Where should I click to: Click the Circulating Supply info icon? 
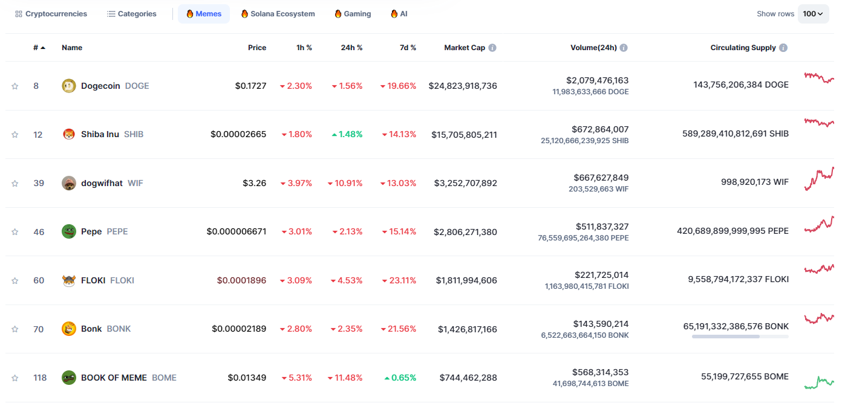pos(783,48)
